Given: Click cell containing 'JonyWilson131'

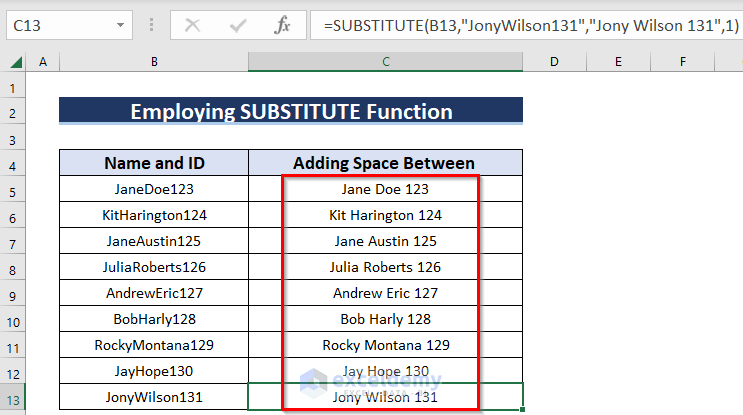Looking at the screenshot, I should coord(154,397).
